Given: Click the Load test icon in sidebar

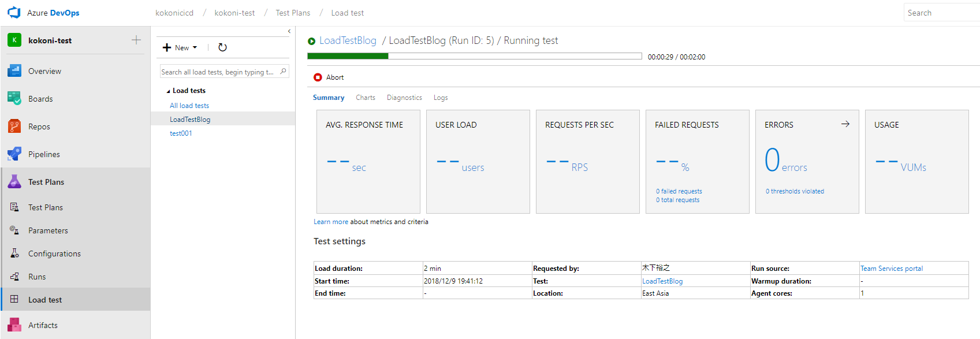Looking at the screenshot, I should coord(14,300).
